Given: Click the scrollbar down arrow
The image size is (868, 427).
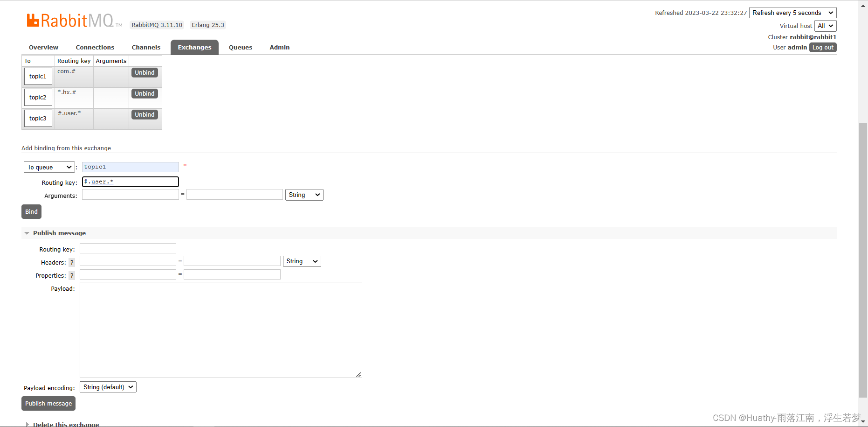Looking at the screenshot, I should pos(863,421).
